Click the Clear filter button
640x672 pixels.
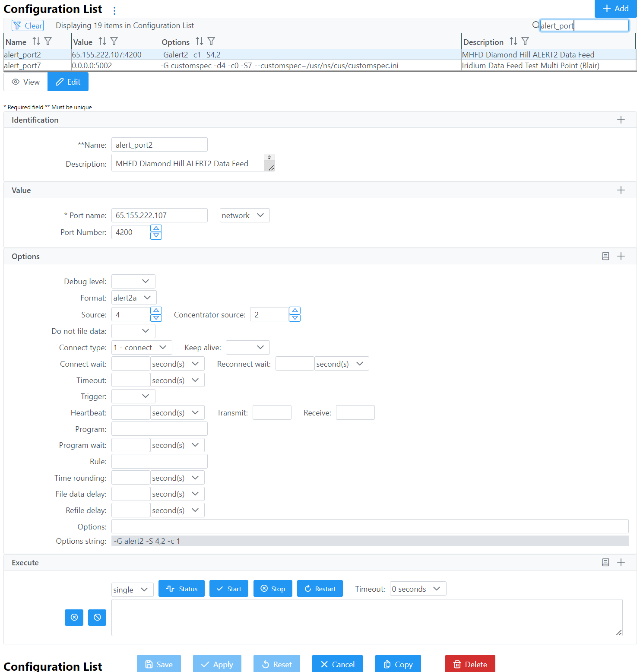tap(28, 25)
